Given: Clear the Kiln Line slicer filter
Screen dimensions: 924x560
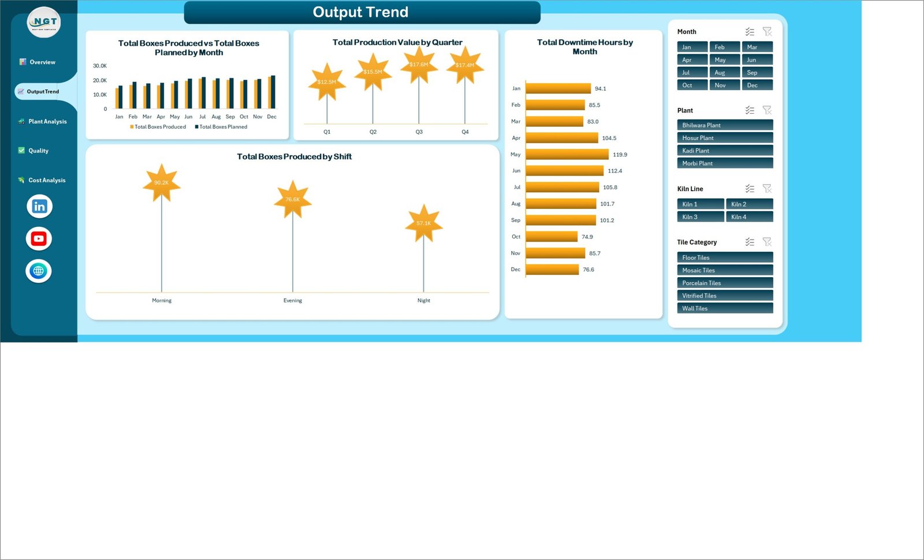Looking at the screenshot, I should [767, 189].
